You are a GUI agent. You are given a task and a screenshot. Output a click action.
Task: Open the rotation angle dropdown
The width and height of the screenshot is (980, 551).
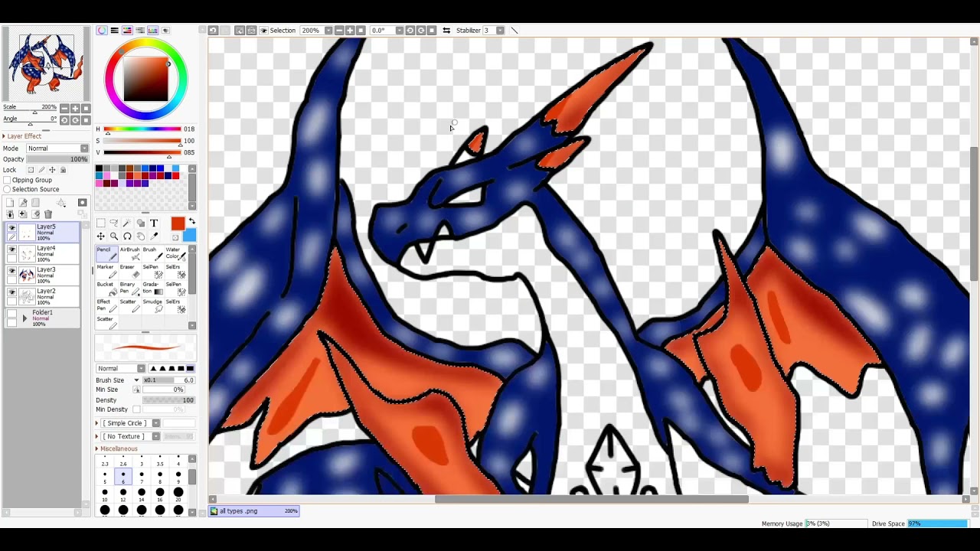(x=399, y=31)
